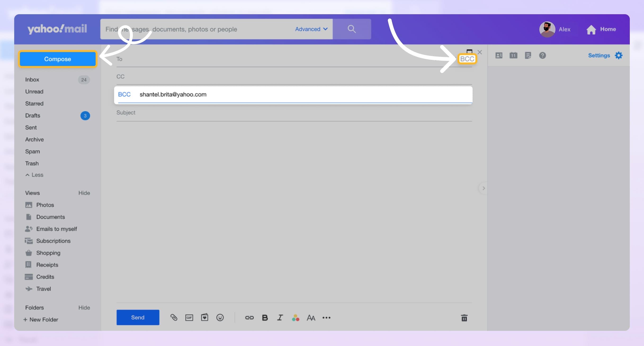Open the Drafts folder

[x=32, y=115]
